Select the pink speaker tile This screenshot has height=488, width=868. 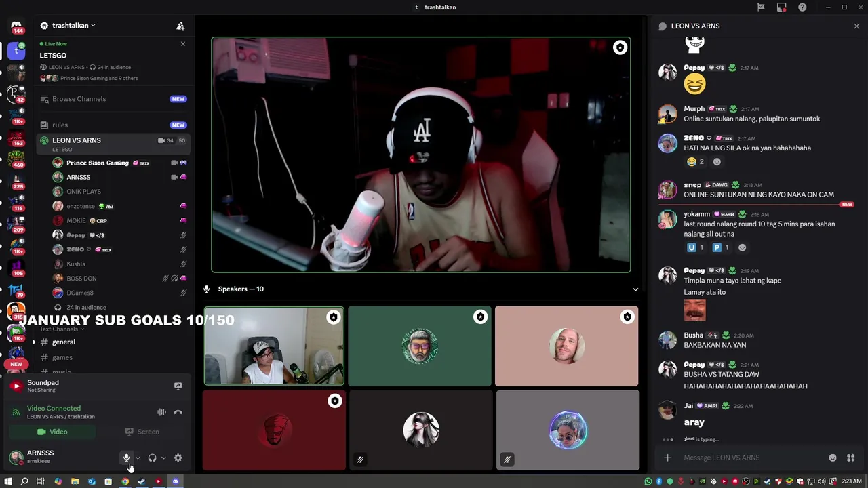(x=566, y=346)
